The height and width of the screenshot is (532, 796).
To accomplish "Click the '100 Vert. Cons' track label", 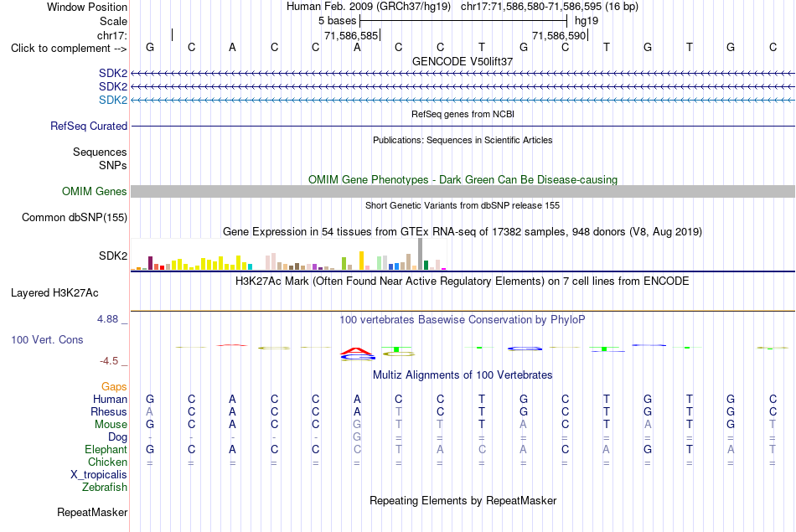I will tap(47, 339).
